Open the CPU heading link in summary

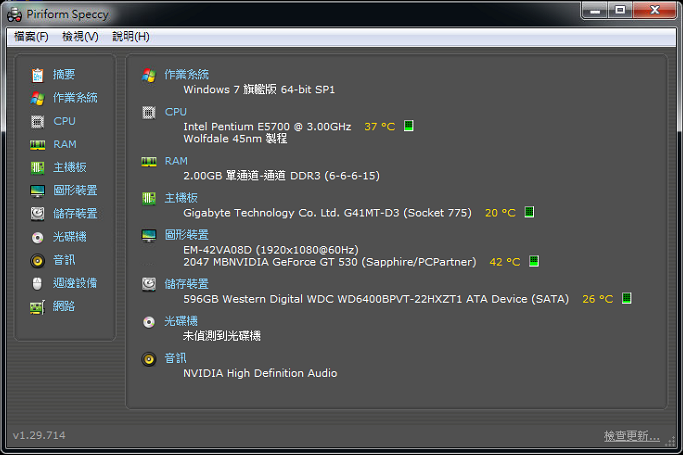(176, 112)
